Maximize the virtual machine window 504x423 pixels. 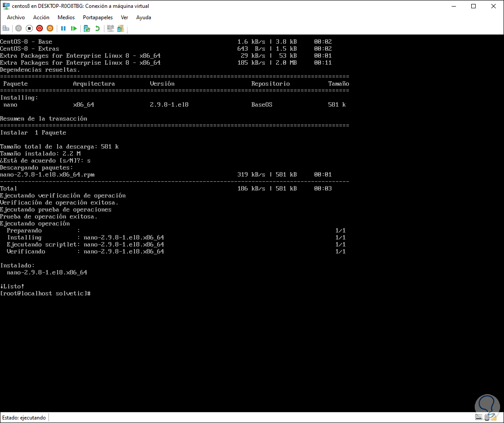pyautogui.click(x=473, y=6)
